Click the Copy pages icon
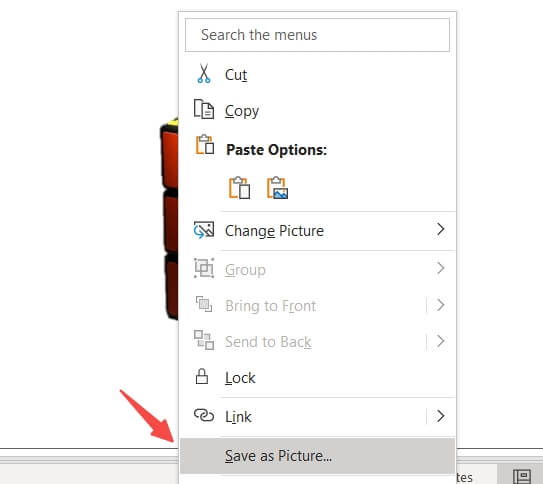Screen dimensions: 543x484 [204, 109]
